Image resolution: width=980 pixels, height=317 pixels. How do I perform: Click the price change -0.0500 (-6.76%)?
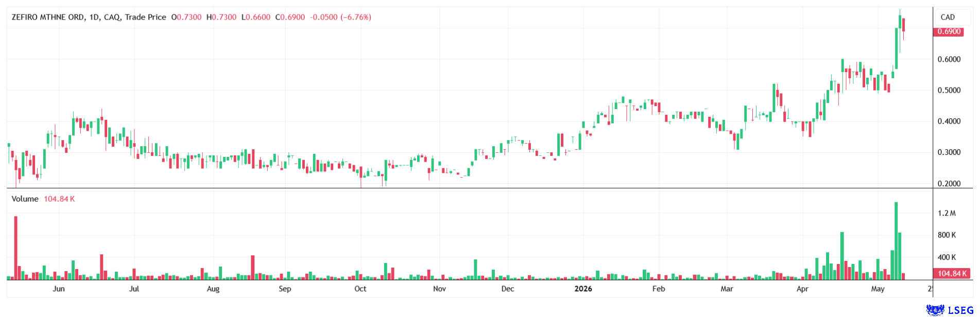340,17
